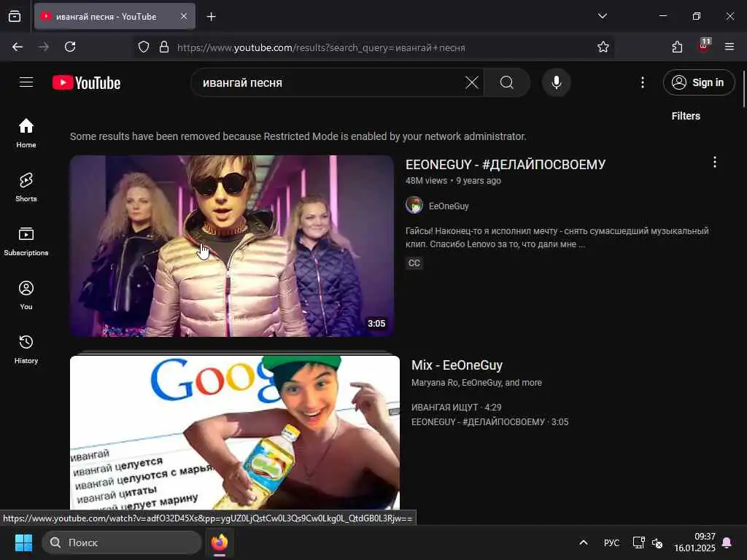
Task: Open the Windows Start menu
Action: [23, 542]
